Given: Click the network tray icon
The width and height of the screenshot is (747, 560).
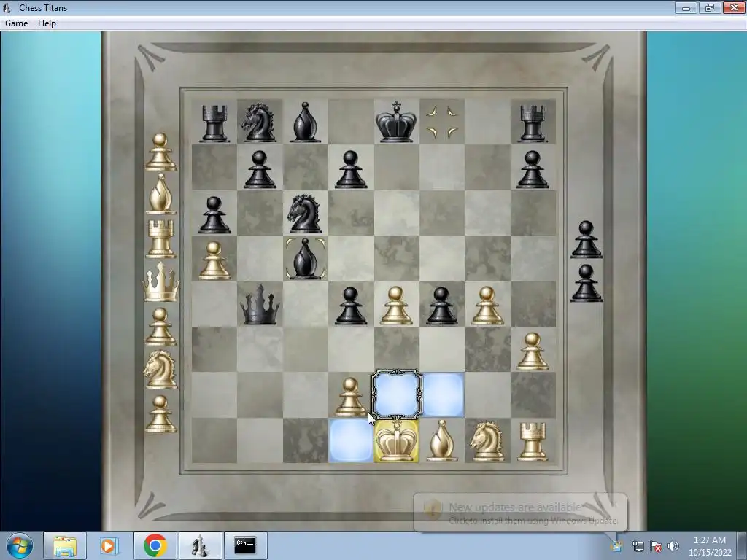Looking at the screenshot, I should coord(638,546).
